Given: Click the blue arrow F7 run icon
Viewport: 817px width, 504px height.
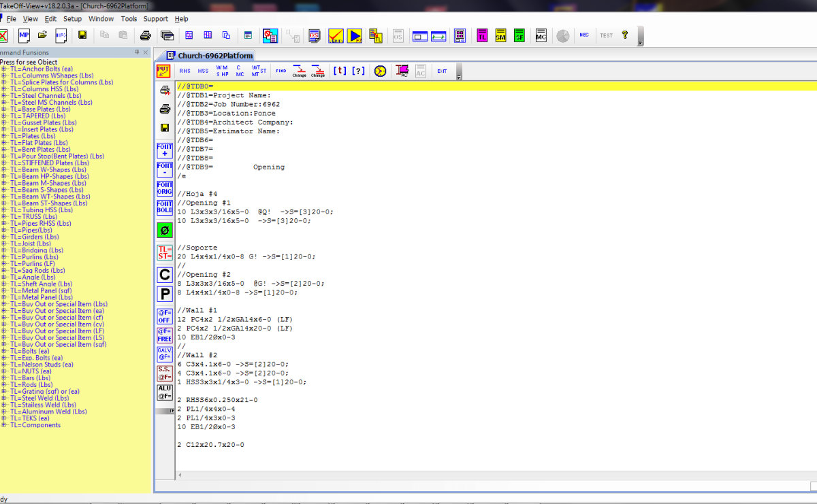Looking at the screenshot, I should point(355,35).
